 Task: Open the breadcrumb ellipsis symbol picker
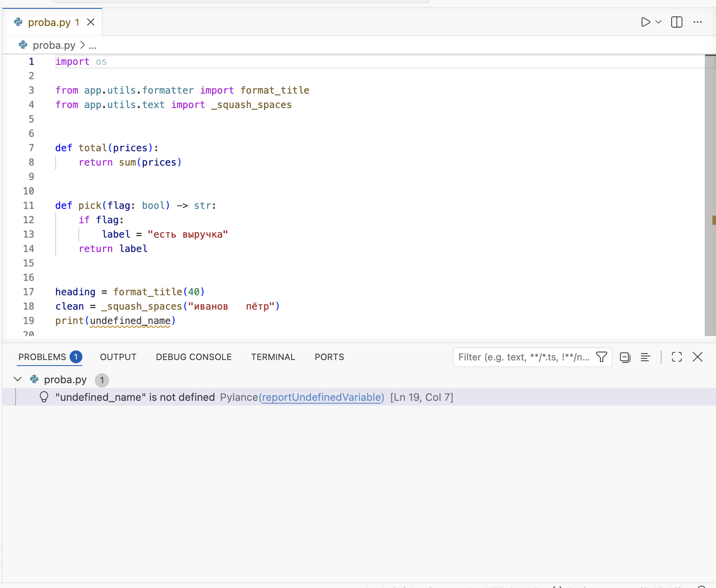click(93, 45)
